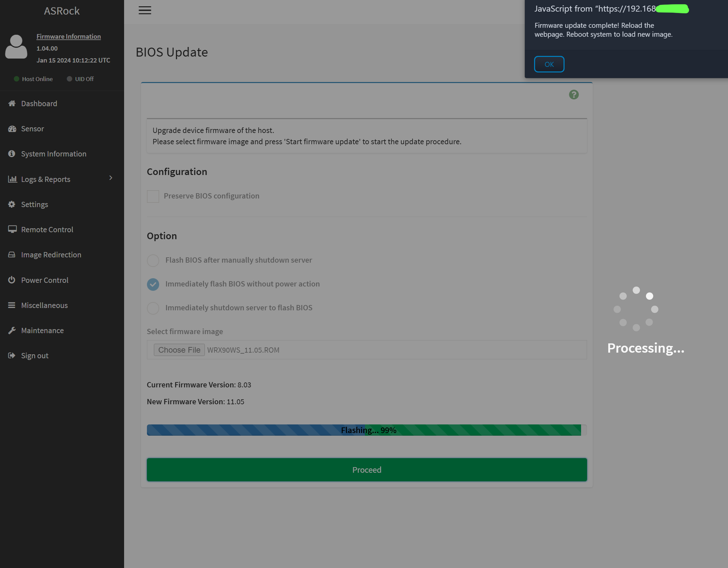Image resolution: width=728 pixels, height=568 pixels.
Task: Click the user avatar icon
Action: tap(16, 47)
